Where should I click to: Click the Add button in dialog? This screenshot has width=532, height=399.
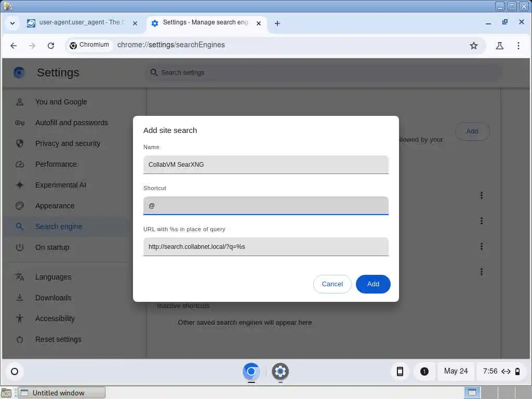click(x=373, y=284)
